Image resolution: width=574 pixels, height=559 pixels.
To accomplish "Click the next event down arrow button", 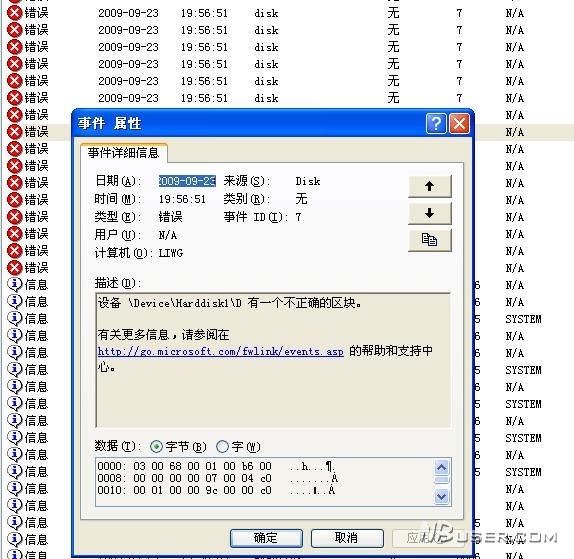I will [430, 213].
